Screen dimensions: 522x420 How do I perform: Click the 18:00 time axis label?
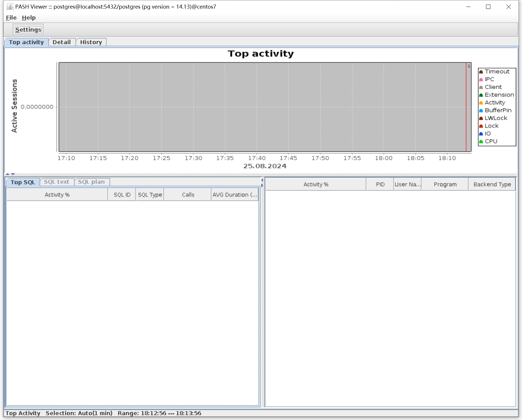tap(384, 158)
